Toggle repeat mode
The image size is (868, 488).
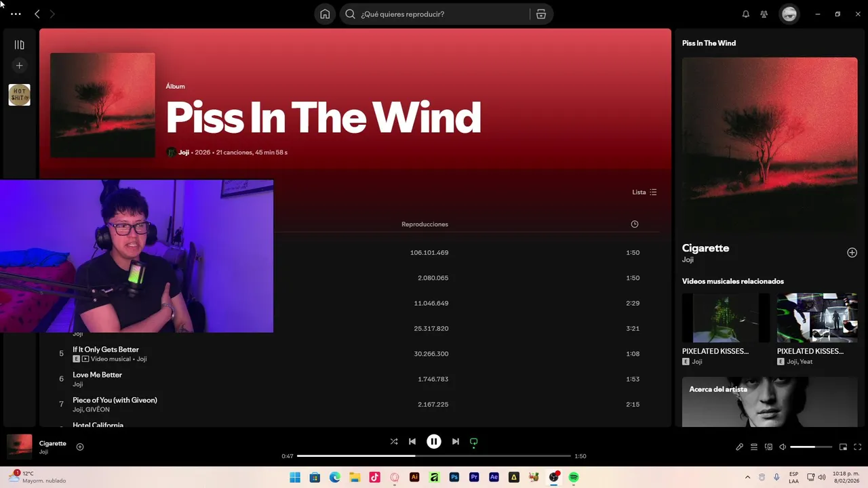pyautogui.click(x=474, y=441)
